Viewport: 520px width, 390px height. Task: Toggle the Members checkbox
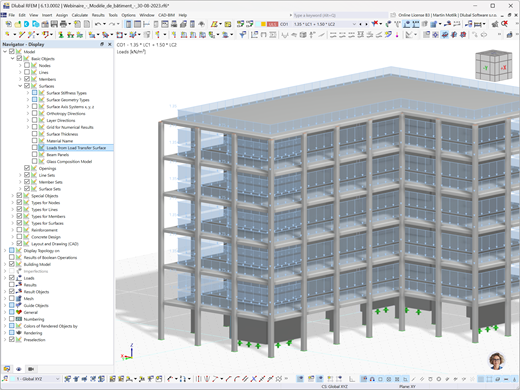click(27, 79)
